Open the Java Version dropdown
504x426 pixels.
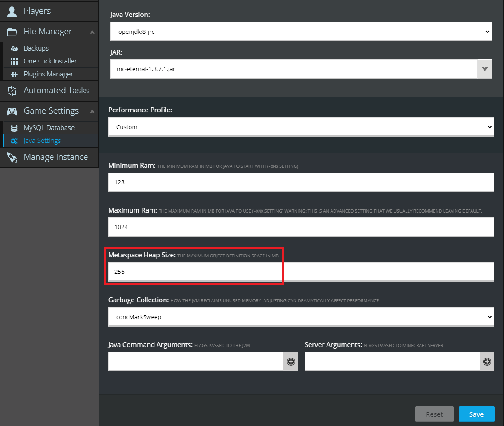point(301,32)
